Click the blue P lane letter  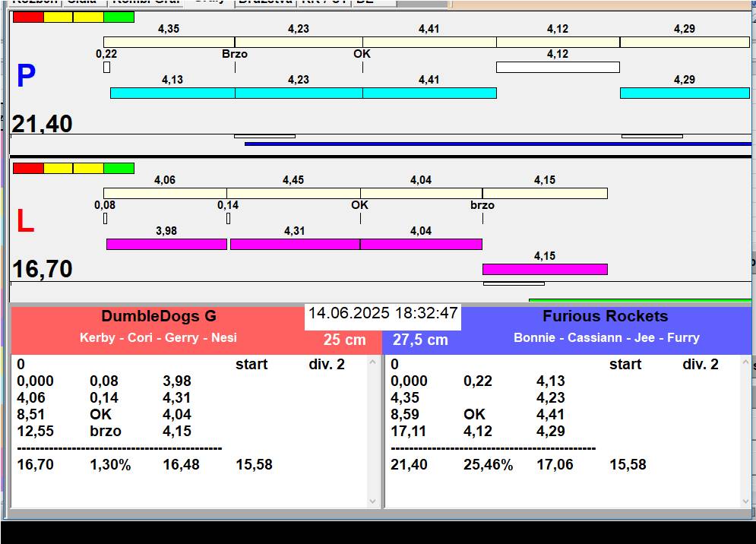coord(26,76)
